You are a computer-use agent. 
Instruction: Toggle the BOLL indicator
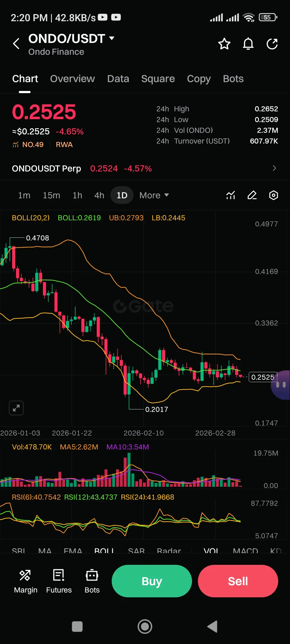click(x=104, y=550)
